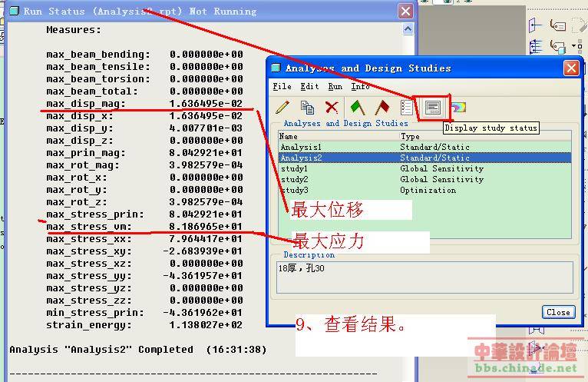
Task: Close the Analyses and Design Studies dialog
Action: click(571, 68)
